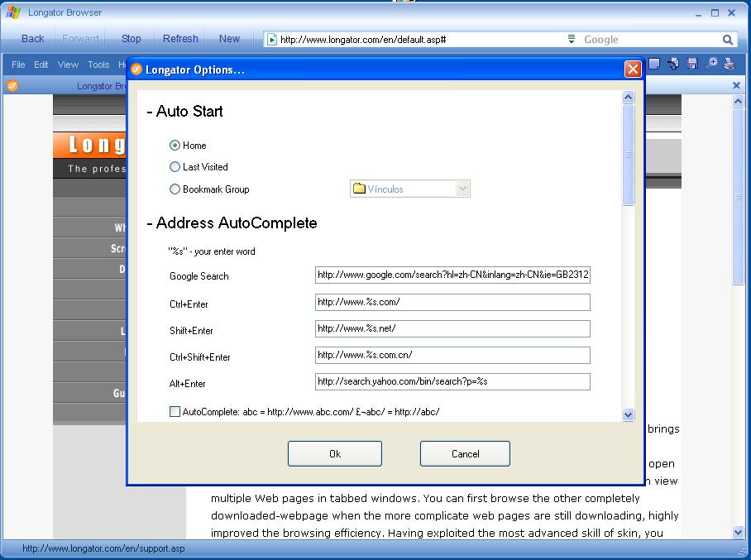Click the magnifier icon in the Google search box
Viewport: 751px width, 560px height.
[x=728, y=40]
